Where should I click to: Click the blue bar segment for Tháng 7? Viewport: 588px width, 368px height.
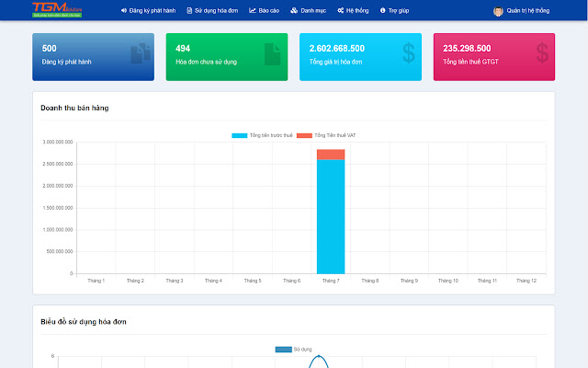pos(331,217)
